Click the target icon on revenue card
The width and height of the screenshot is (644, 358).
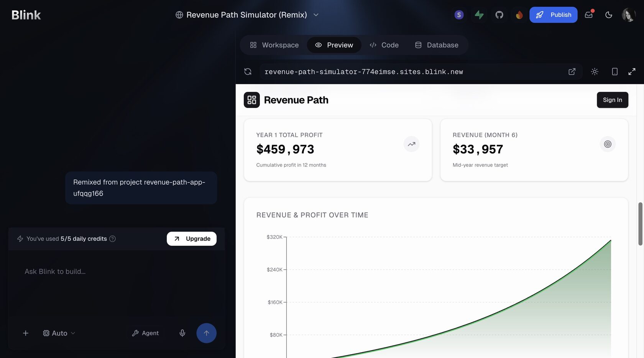pyautogui.click(x=608, y=144)
